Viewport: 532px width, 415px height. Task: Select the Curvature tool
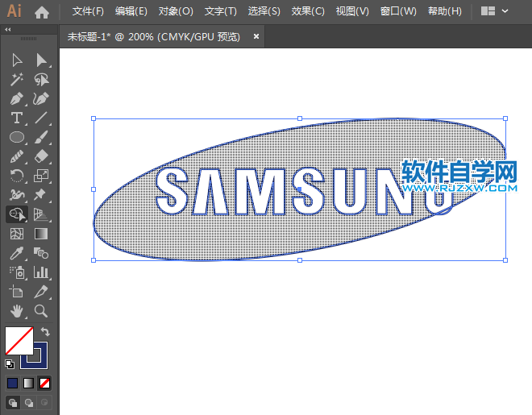[x=41, y=98]
